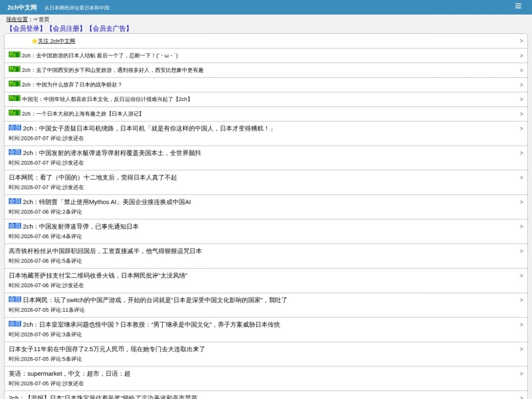Click arrow on 日本女子11年前在中国存了2.5万元 row

pos(521,349)
